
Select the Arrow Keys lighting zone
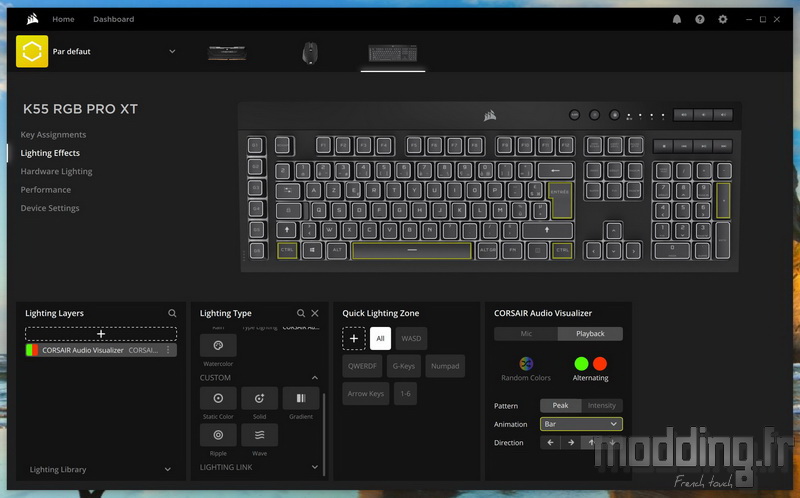(366, 393)
